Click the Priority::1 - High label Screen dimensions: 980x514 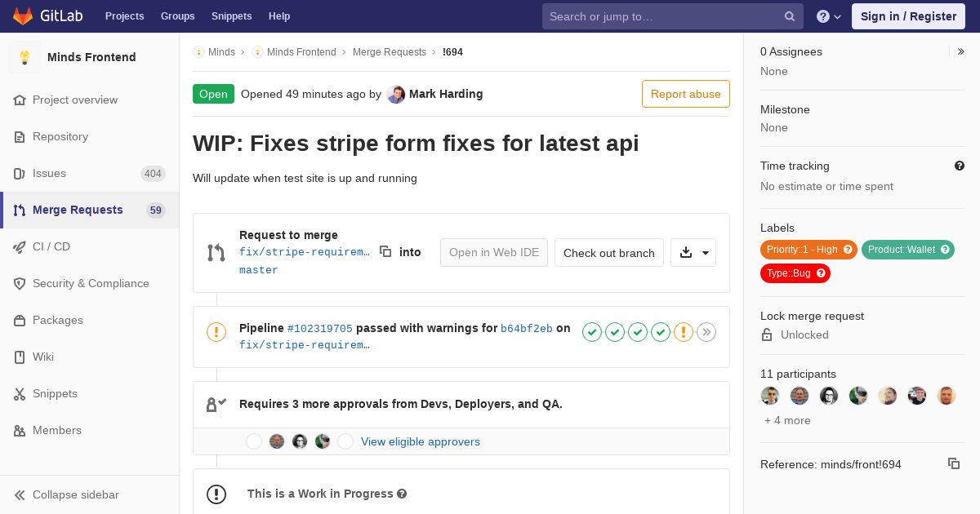pyautogui.click(x=808, y=250)
